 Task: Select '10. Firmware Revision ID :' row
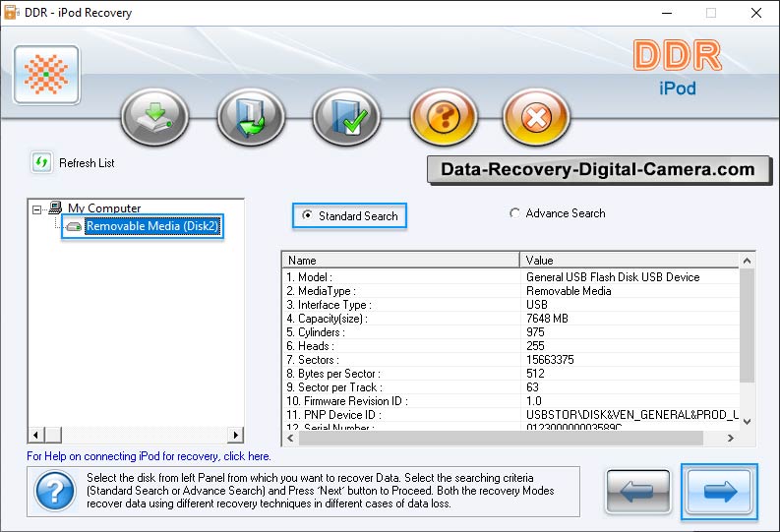coord(510,401)
